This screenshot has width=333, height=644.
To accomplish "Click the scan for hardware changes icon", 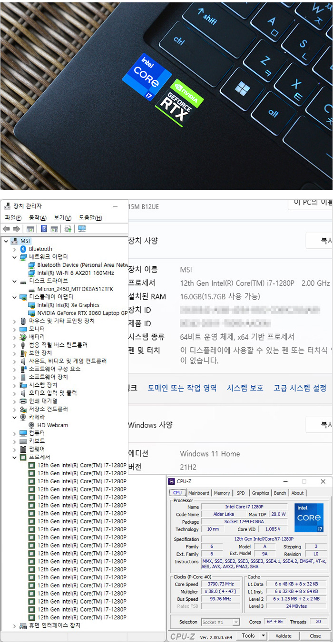I will (x=82, y=229).
